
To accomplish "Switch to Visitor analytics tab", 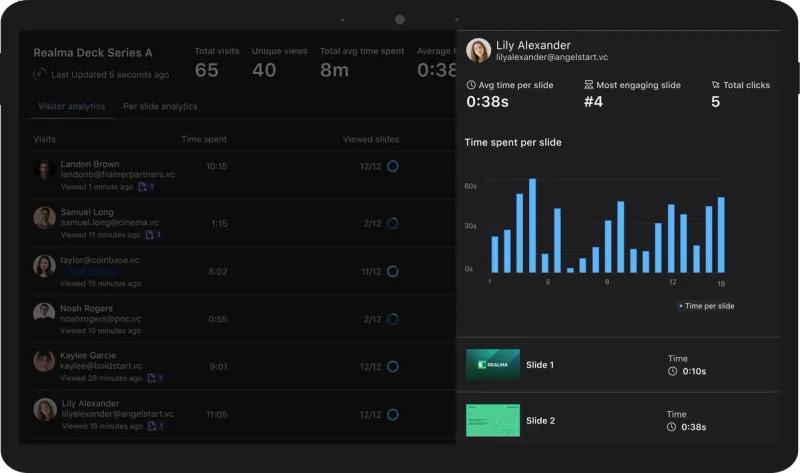I will point(72,106).
